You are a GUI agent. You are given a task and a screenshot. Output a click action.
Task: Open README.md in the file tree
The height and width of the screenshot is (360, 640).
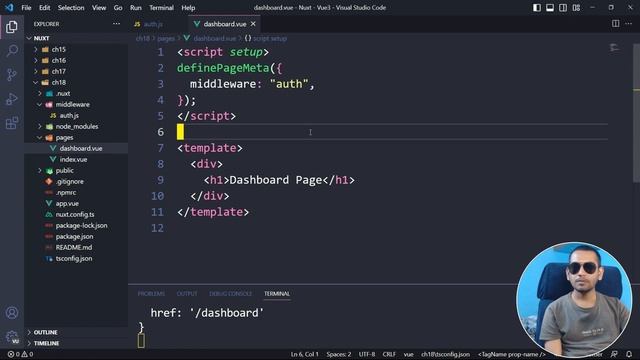point(76,248)
